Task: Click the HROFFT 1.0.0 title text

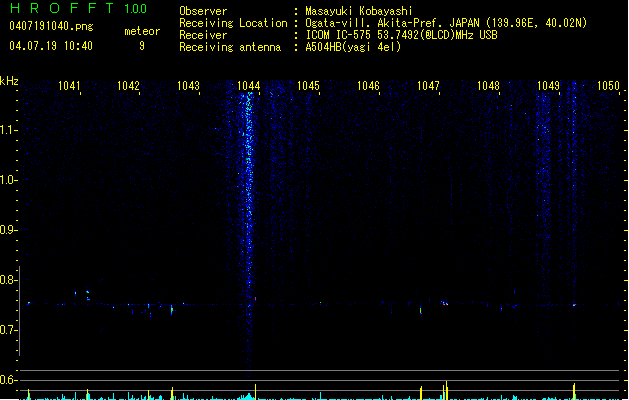Action: click(79, 8)
